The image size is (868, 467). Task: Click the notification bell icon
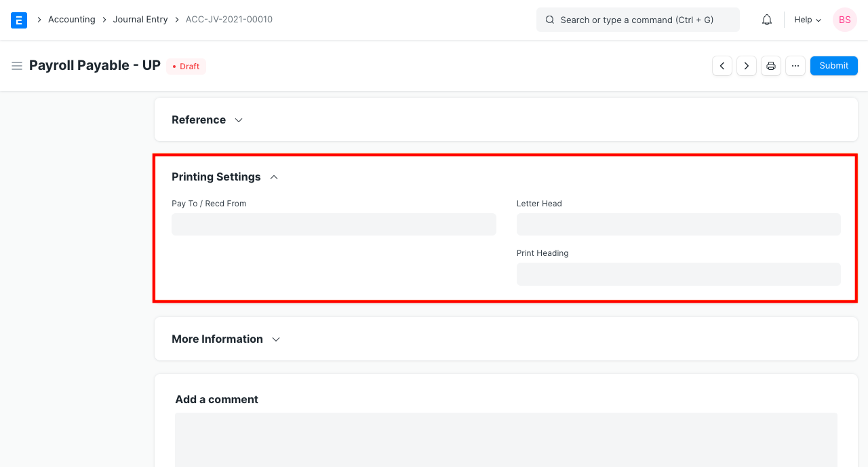point(766,20)
